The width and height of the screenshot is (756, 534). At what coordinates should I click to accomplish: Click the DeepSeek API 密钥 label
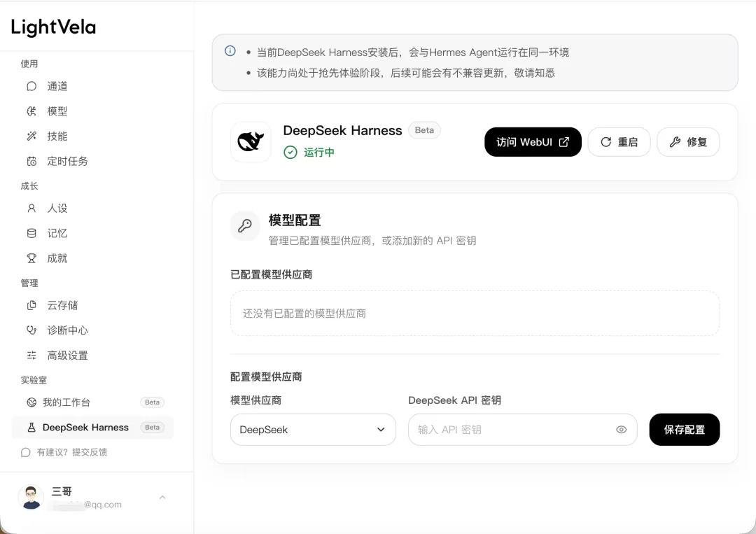click(454, 400)
